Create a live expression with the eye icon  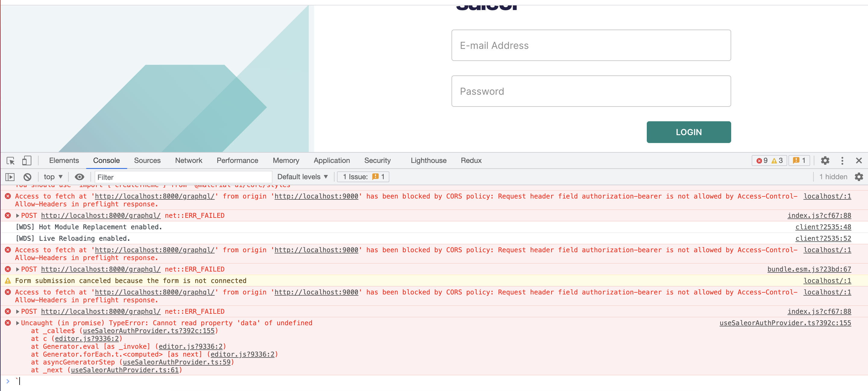(80, 176)
